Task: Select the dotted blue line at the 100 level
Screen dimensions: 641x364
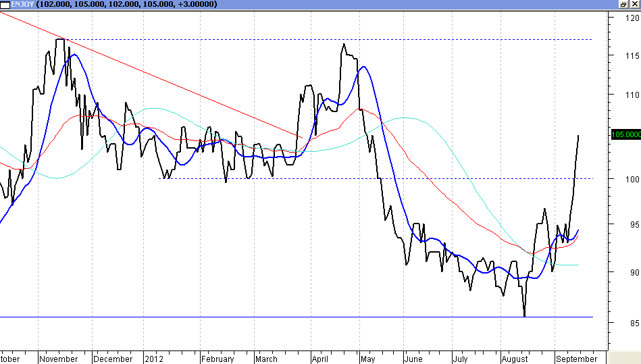Action: point(376,178)
